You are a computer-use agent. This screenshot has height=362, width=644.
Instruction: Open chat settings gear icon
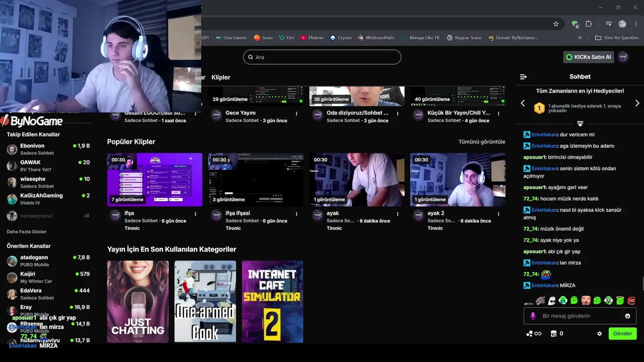(600, 333)
